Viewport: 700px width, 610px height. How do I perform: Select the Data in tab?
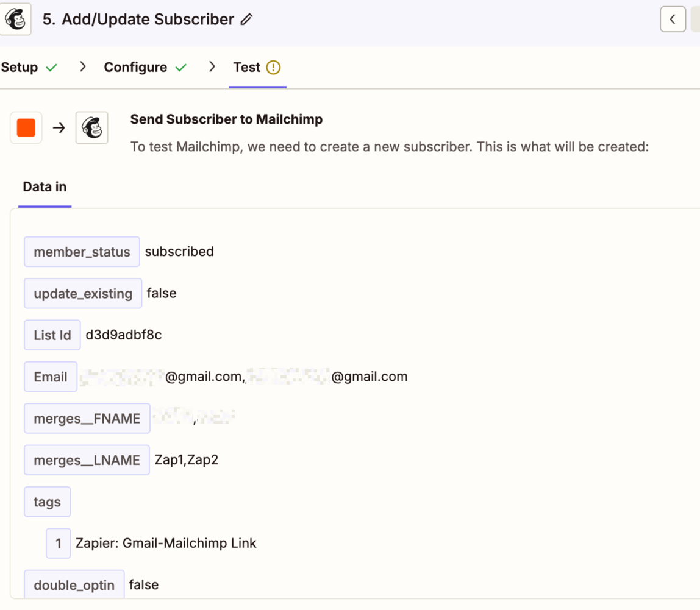pos(45,187)
